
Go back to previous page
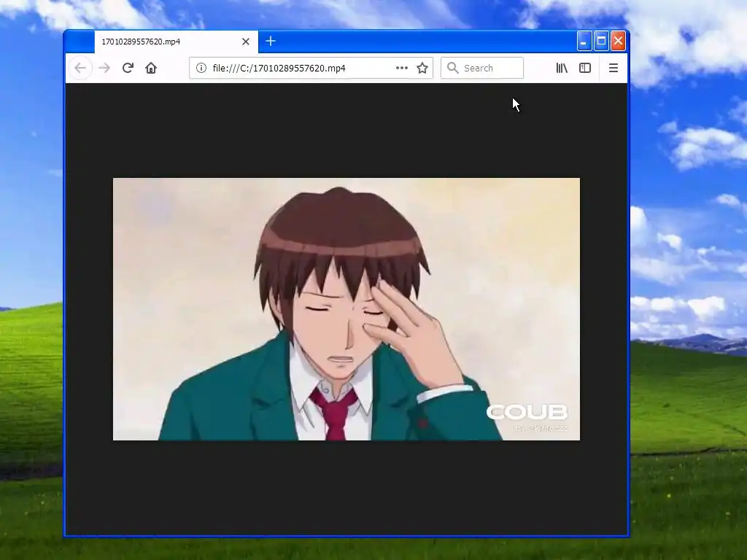click(x=80, y=68)
